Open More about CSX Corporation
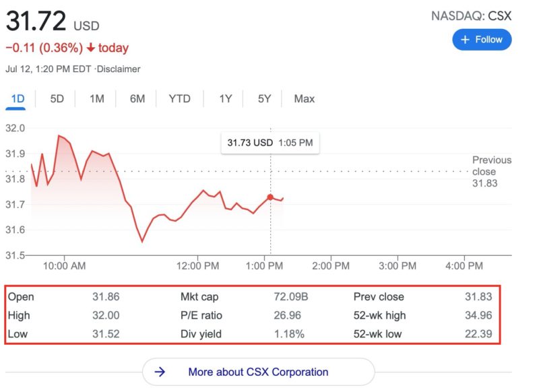 pos(258,372)
